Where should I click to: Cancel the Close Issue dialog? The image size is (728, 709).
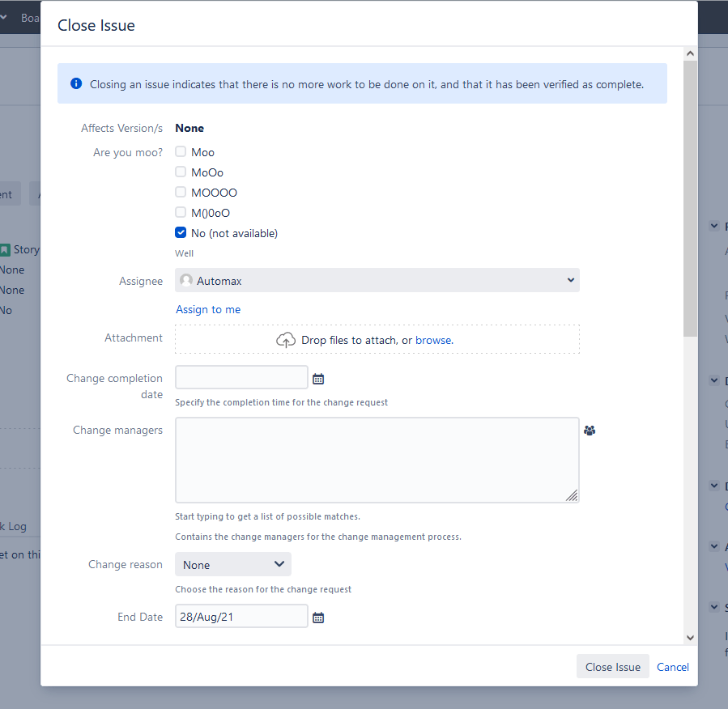(x=673, y=667)
